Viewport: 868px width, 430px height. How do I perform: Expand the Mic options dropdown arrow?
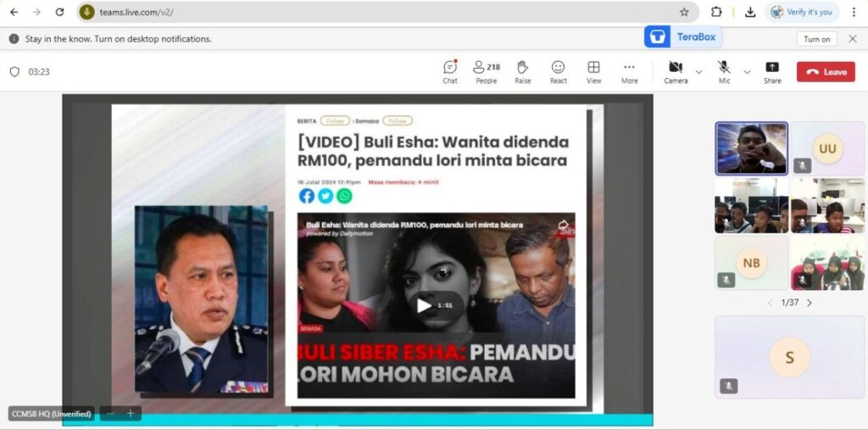point(747,72)
